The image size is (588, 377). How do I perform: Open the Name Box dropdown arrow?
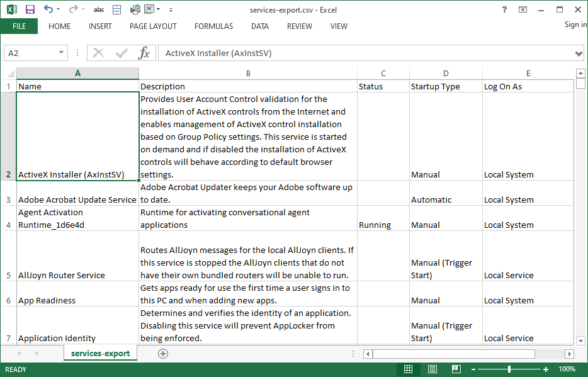[61, 53]
